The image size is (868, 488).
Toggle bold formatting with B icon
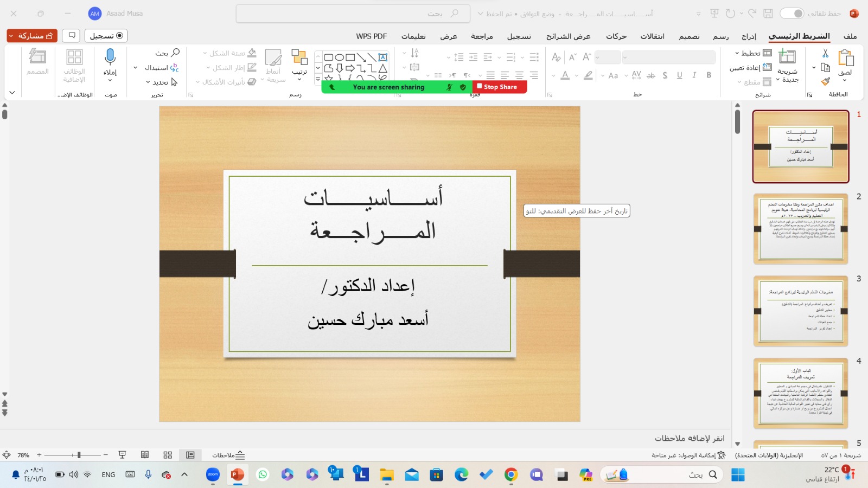pyautogui.click(x=709, y=75)
